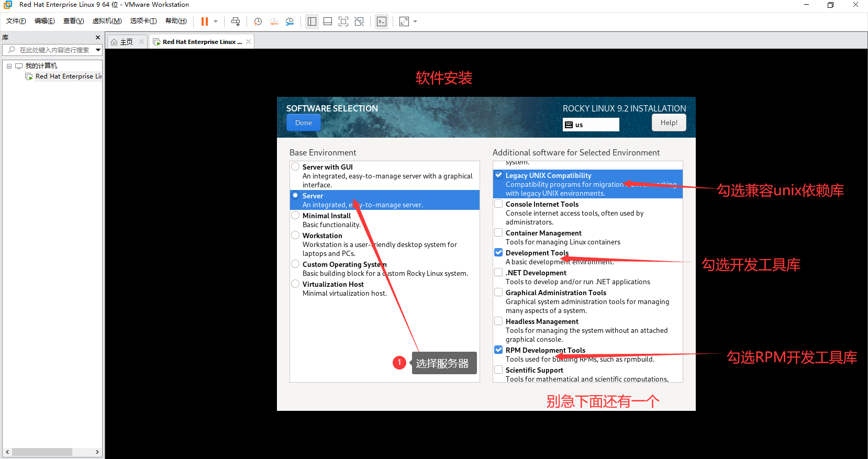This screenshot has width=868, height=459.
Task: Click the magnifier icon in library search
Action: (x=12, y=50)
